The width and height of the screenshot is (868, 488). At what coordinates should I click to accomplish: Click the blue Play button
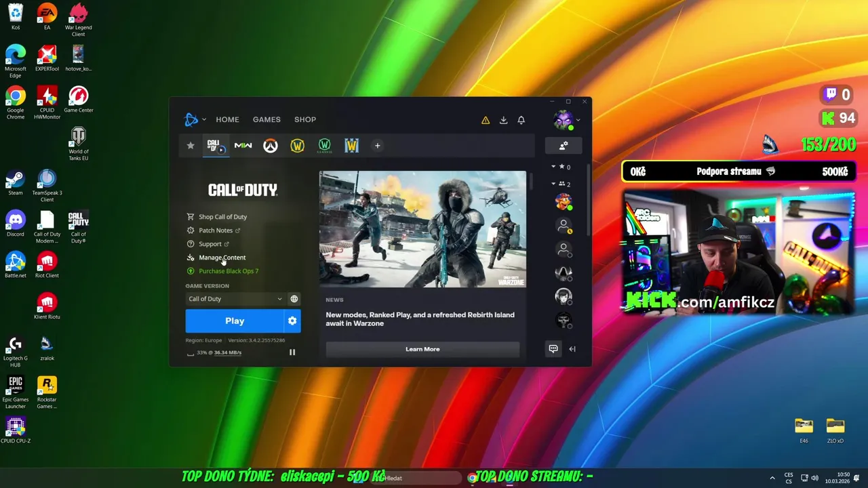(235, 321)
